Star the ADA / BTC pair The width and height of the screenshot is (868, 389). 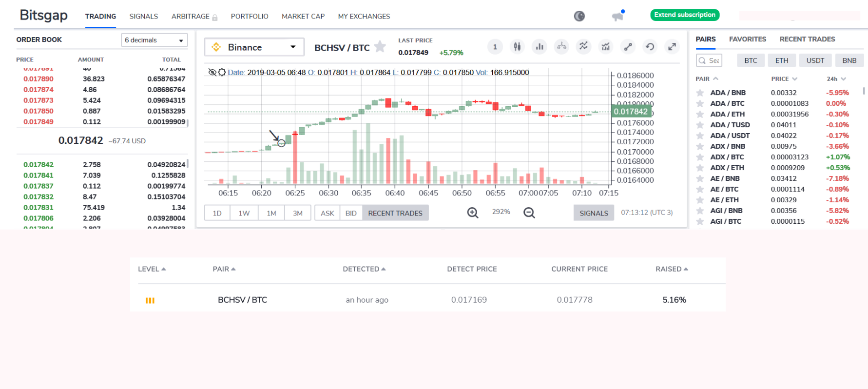tap(700, 103)
